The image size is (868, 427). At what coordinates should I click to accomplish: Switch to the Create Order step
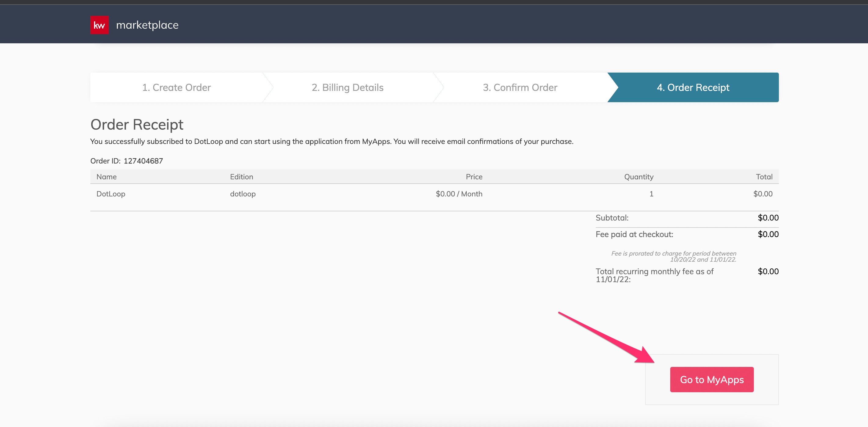[177, 87]
